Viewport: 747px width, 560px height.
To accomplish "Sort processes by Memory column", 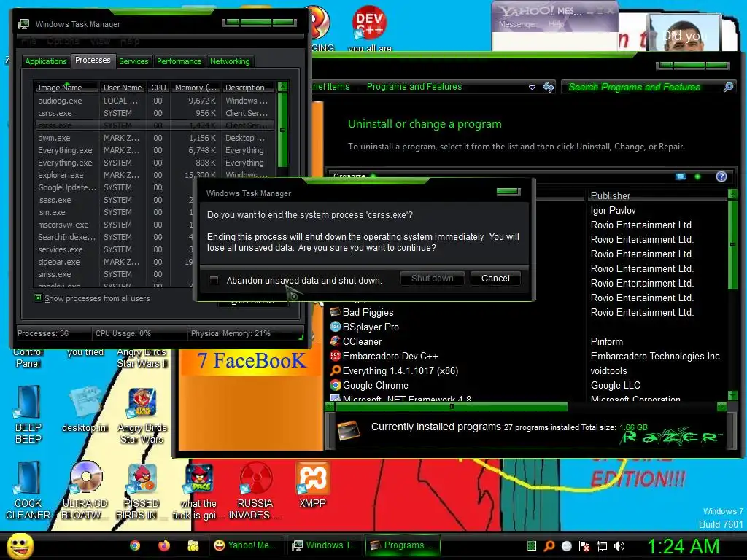I will point(196,87).
